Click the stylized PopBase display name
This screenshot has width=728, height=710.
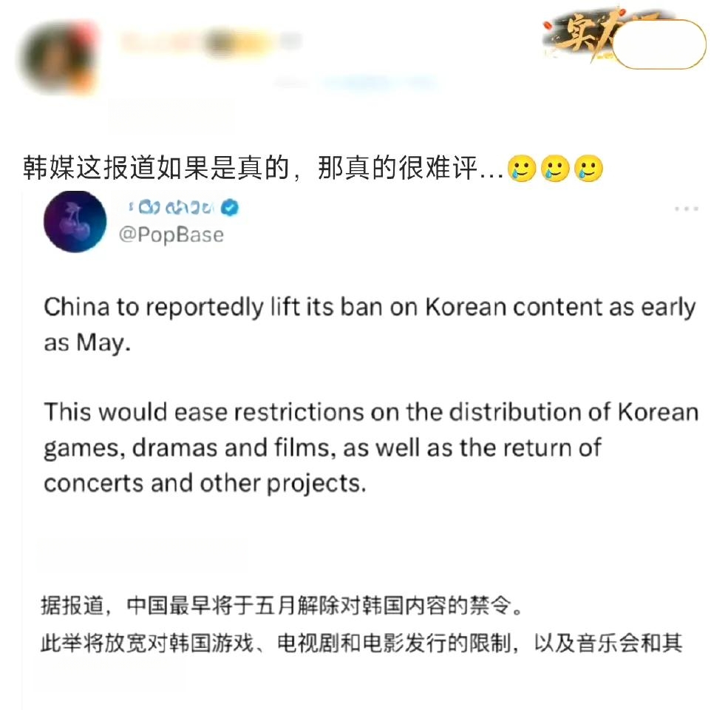click(171, 207)
